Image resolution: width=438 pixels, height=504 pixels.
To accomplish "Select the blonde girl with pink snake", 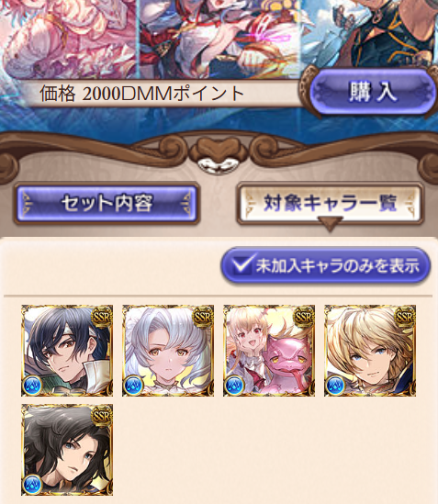I will coord(269,351).
